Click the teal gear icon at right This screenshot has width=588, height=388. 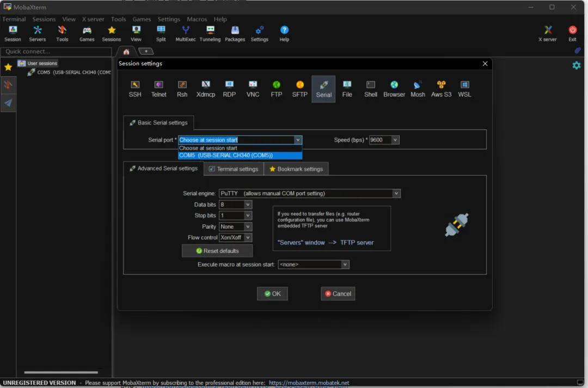tap(577, 65)
